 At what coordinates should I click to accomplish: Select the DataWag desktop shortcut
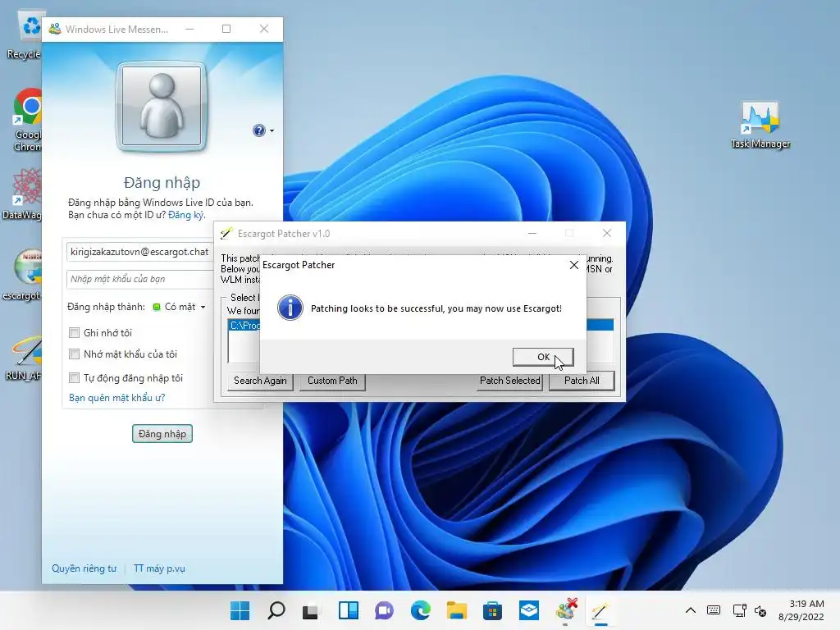tap(24, 194)
